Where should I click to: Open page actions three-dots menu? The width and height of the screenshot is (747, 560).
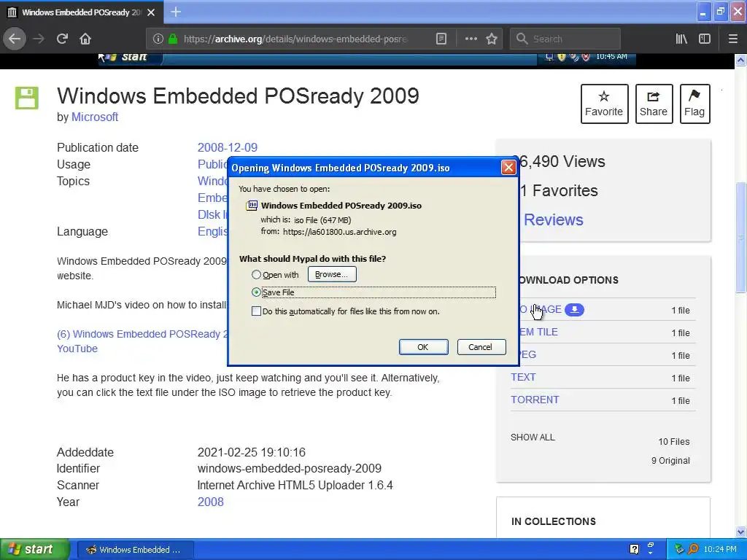(471, 39)
